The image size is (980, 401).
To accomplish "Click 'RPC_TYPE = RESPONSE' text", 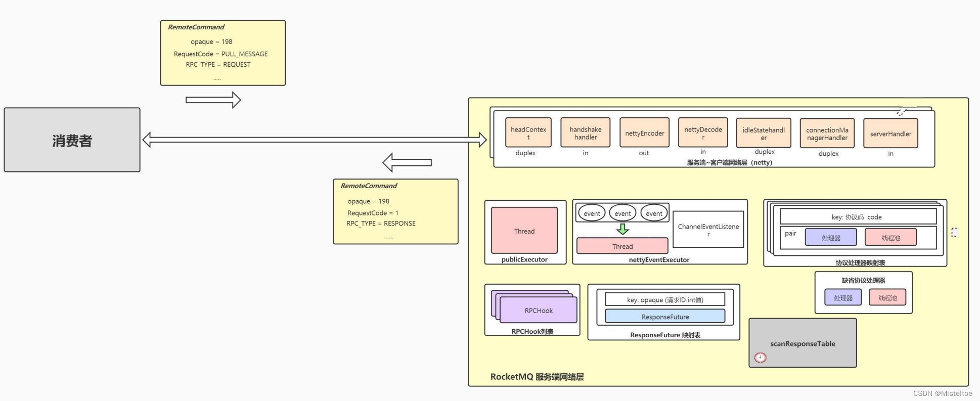I will coord(381,223).
